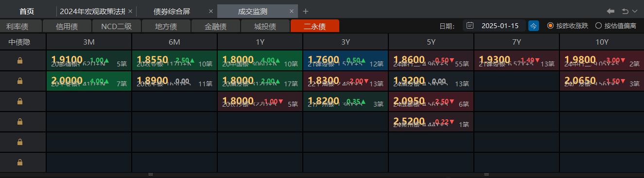Open the blue 1.7600 cell under 3Y
Screen dimensions: 644x178
(x=346, y=61)
